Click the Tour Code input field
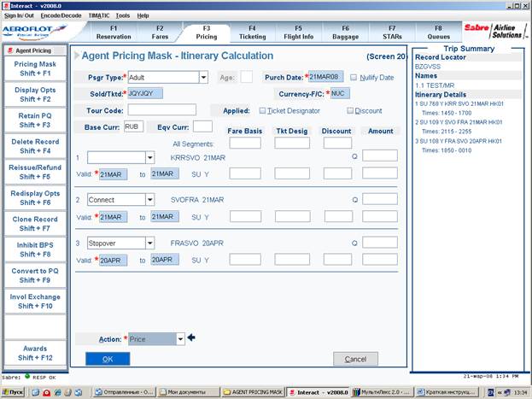The height and width of the screenshot is (399, 532). coord(162,110)
